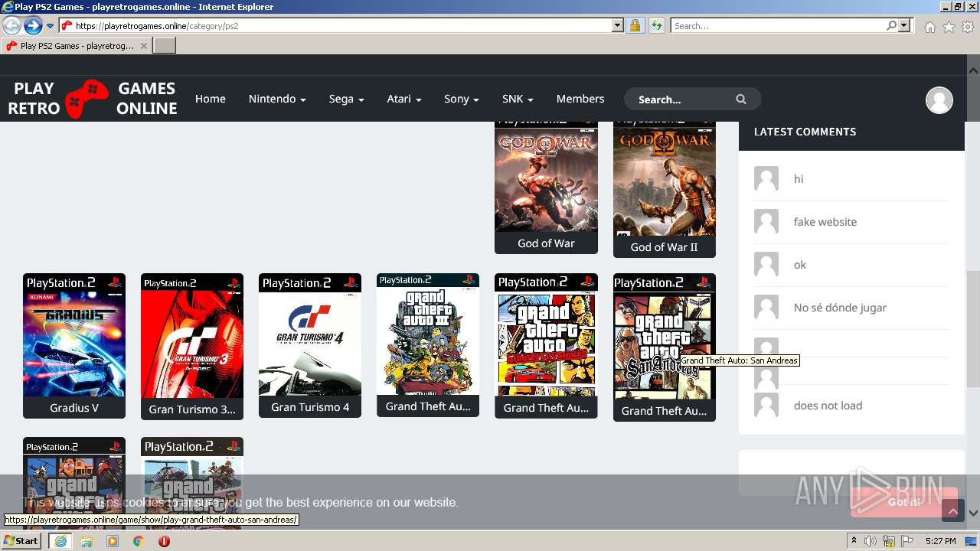Click the 'ok' comment text
980x551 pixels.
coord(800,265)
